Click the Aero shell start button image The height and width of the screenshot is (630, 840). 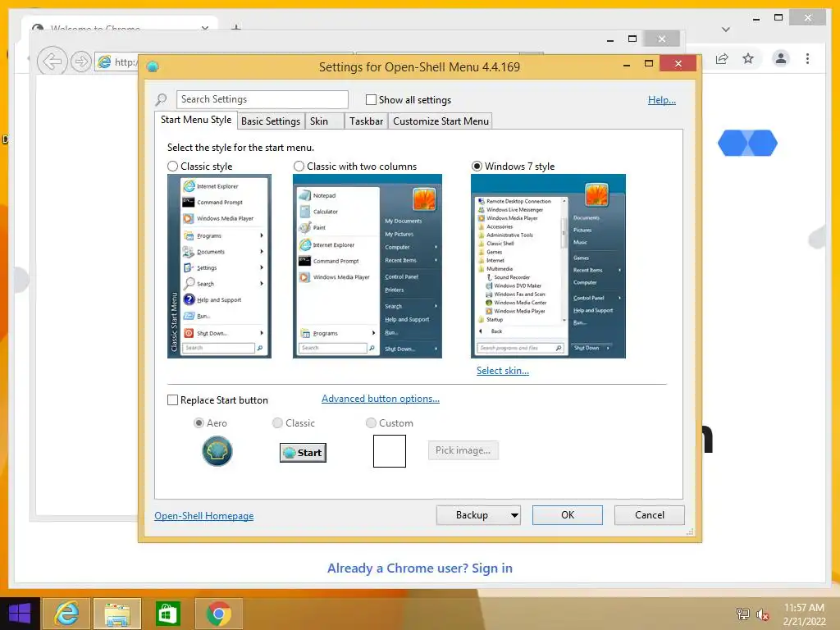point(217,451)
